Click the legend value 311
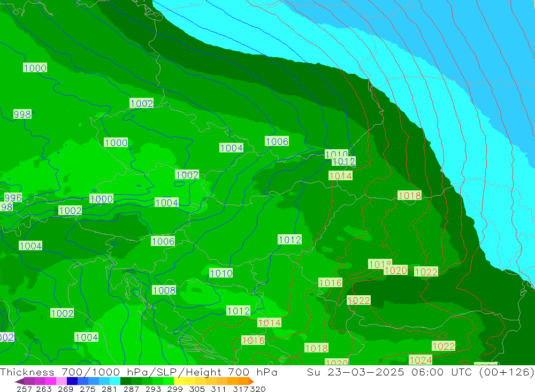 pyautogui.click(x=218, y=389)
